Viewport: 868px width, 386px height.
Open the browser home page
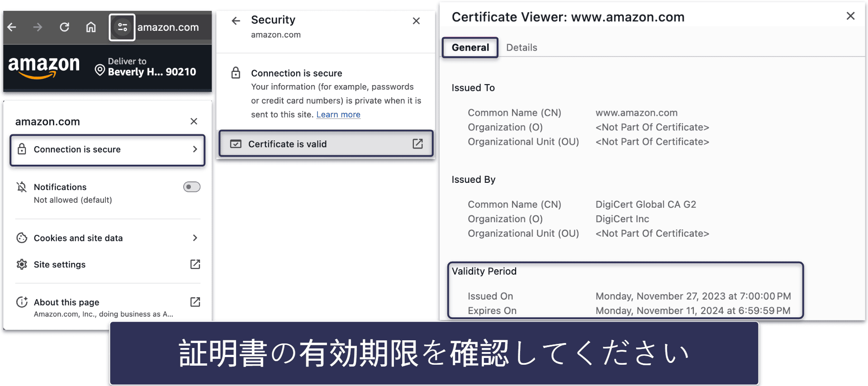coord(91,27)
